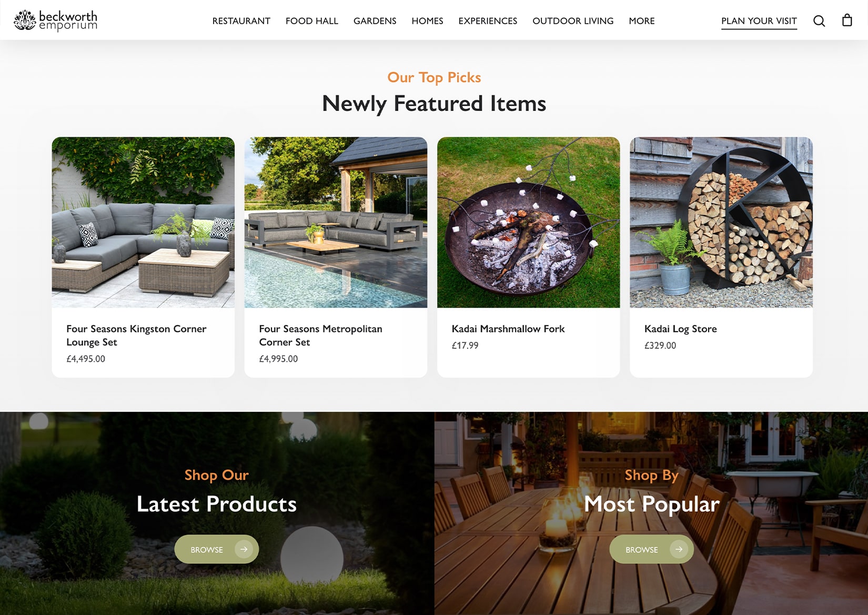Click the Beckworth Emporium logo
Screen dimensions: 868x615
55,21
